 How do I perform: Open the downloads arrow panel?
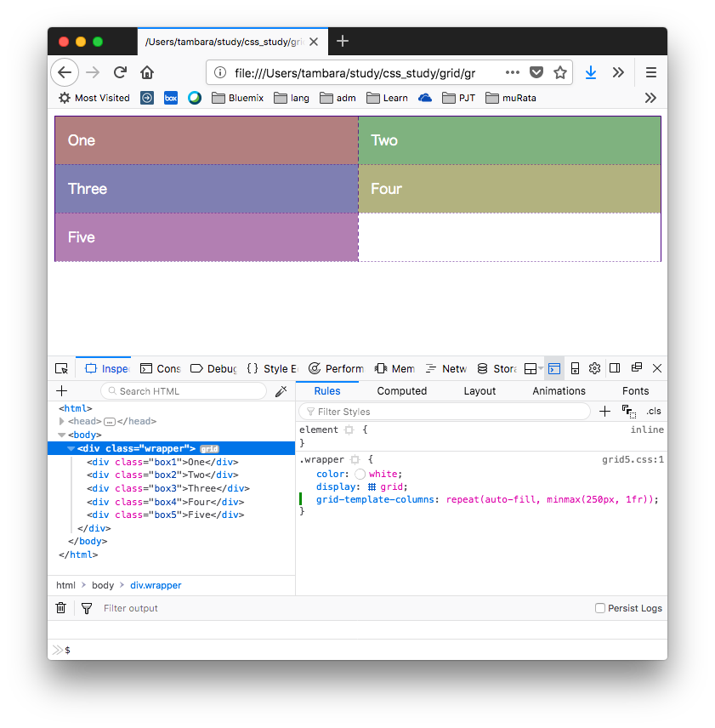point(591,72)
